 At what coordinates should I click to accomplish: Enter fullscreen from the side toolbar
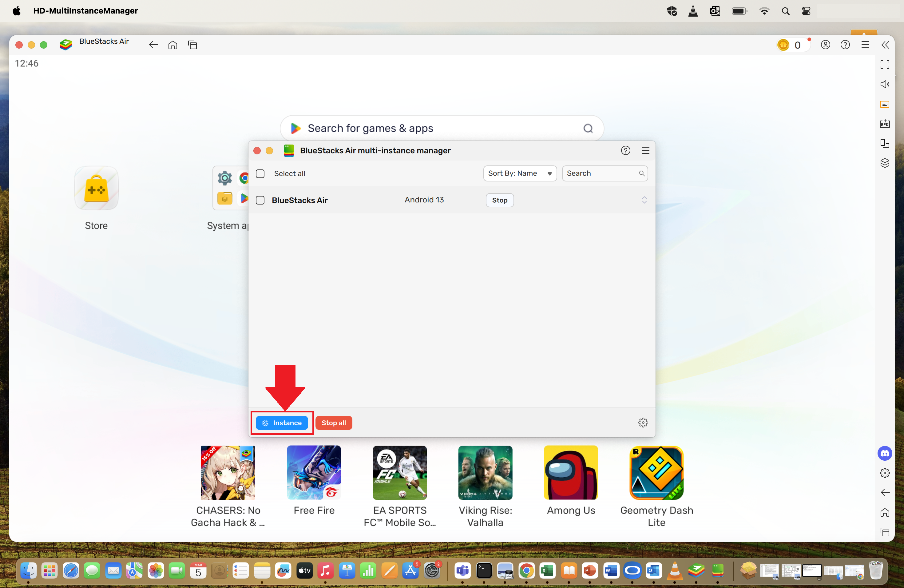click(x=885, y=65)
